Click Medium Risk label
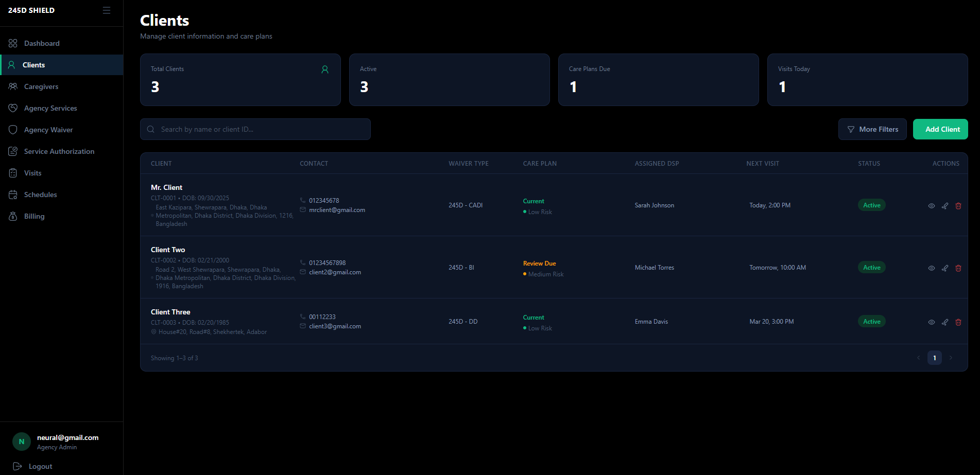Viewport: 980px width, 475px height. (546, 274)
